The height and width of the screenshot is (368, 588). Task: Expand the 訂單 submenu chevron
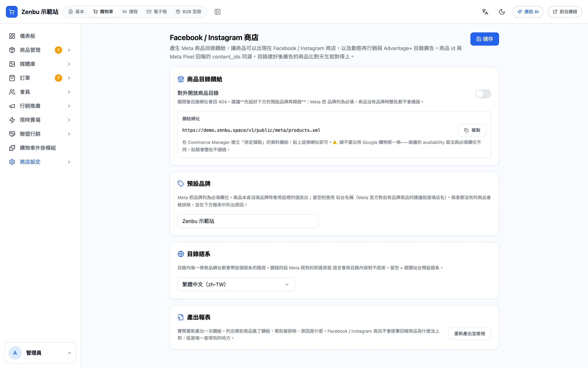coord(69,78)
